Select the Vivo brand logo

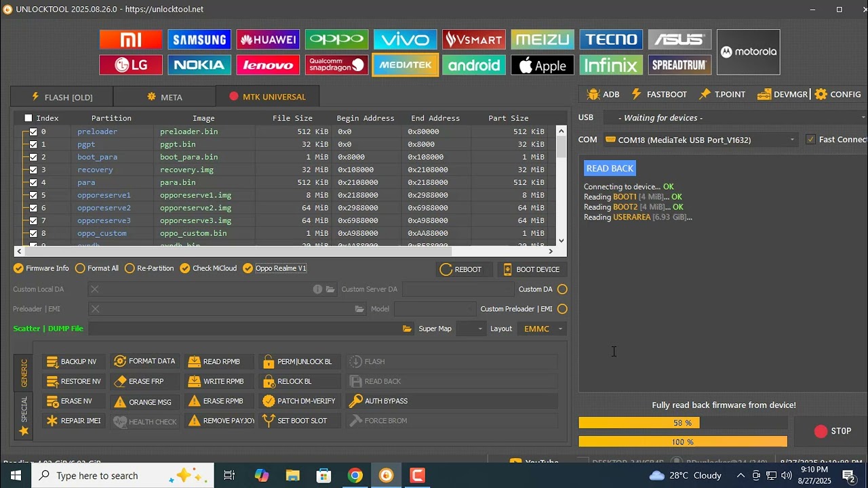[406, 39]
